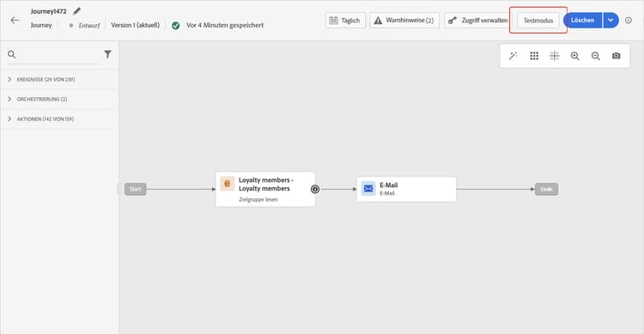Click the Löschen button
The image size is (644, 334).
[582, 20]
